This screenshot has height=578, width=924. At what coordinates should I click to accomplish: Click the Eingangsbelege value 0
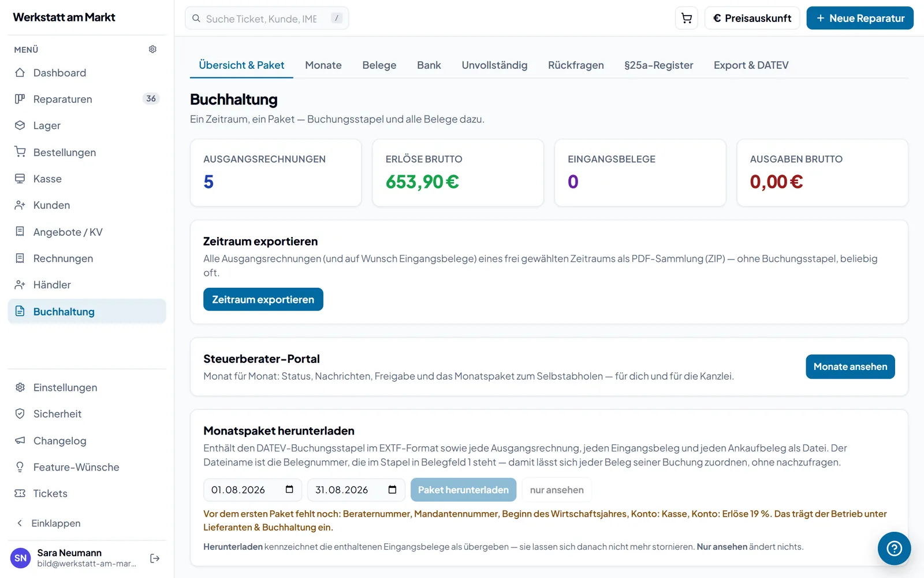[x=573, y=182]
